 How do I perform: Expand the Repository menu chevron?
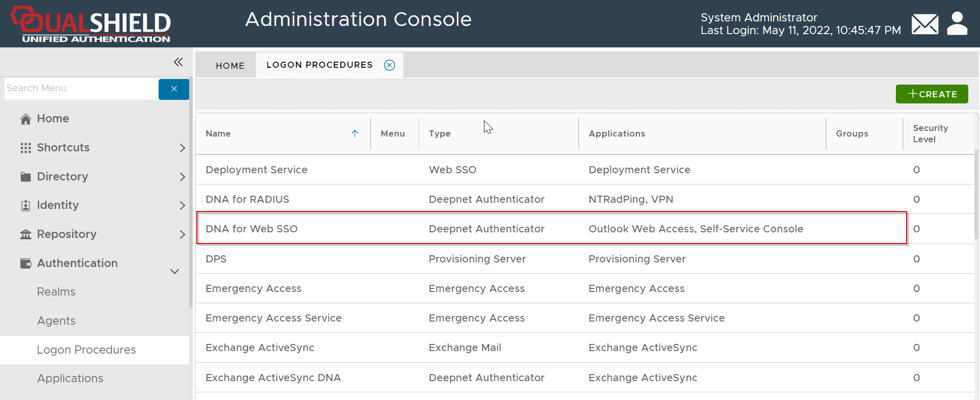pos(183,234)
